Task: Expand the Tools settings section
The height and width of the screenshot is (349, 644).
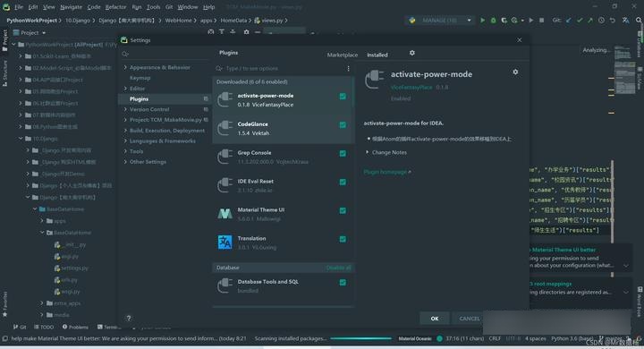Action: coord(125,151)
